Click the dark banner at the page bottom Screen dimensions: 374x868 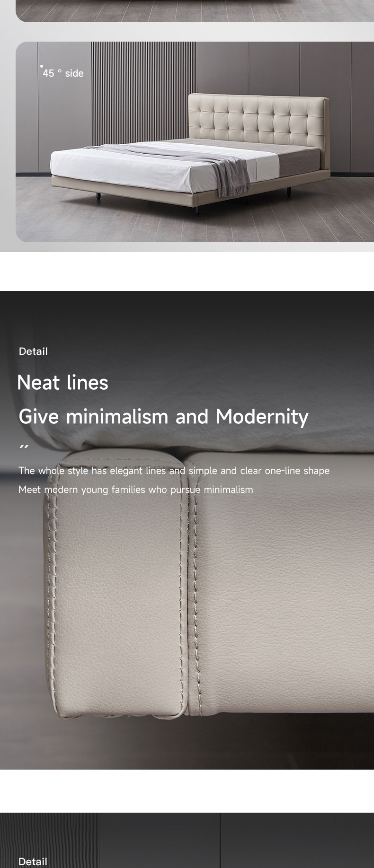(x=187, y=840)
